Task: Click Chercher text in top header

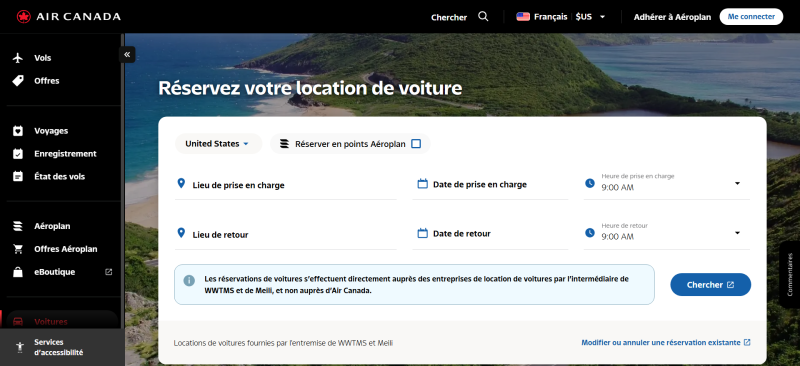Action: click(x=449, y=17)
